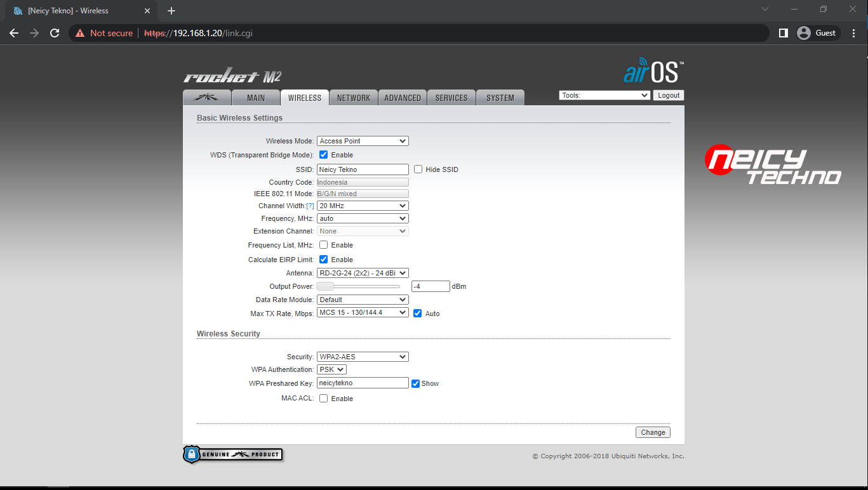This screenshot has height=490, width=868.
Task: Click the SSID input field
Action: (x=363, y=169)
